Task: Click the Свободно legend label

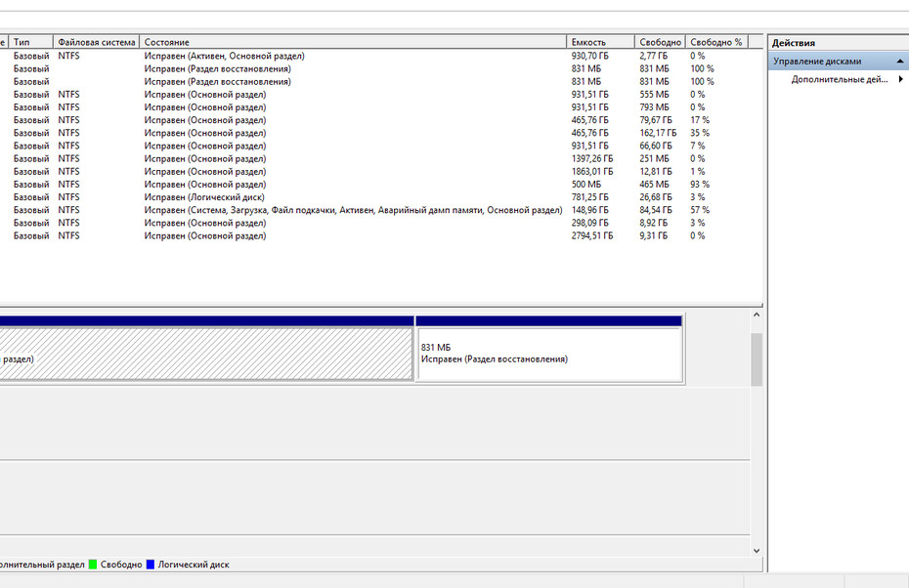Action: [x=121, y=565]
